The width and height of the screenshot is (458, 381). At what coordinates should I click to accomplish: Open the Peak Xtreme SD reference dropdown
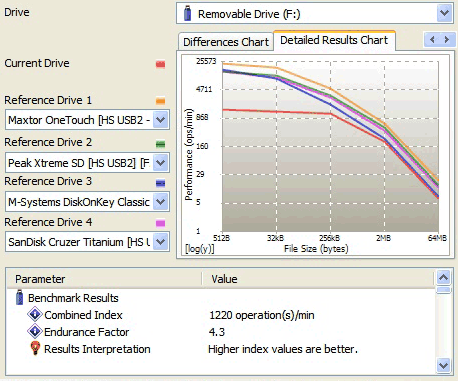click(x=161, y=163)
